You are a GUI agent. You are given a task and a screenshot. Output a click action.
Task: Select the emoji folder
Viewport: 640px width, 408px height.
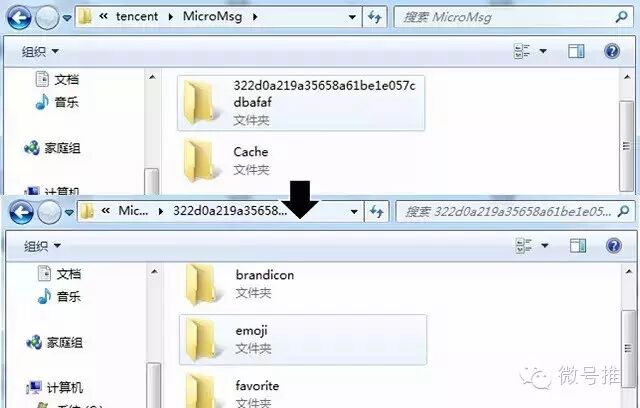[303, 339]
